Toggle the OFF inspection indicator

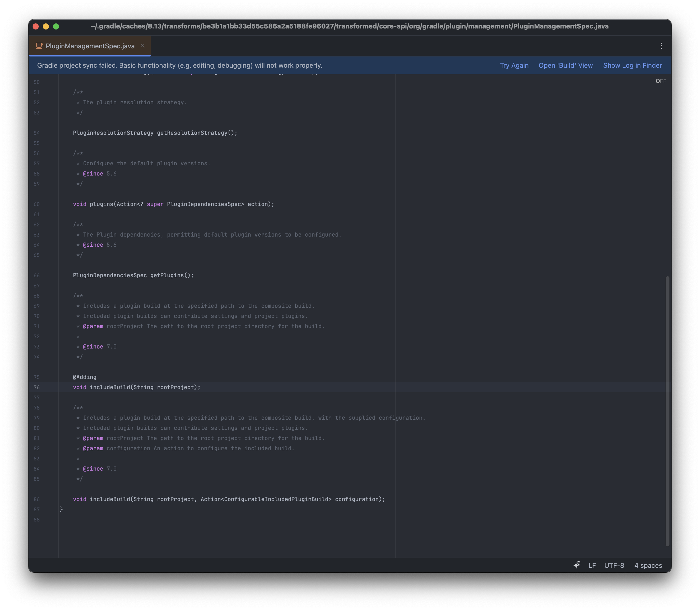click(661, 81)
